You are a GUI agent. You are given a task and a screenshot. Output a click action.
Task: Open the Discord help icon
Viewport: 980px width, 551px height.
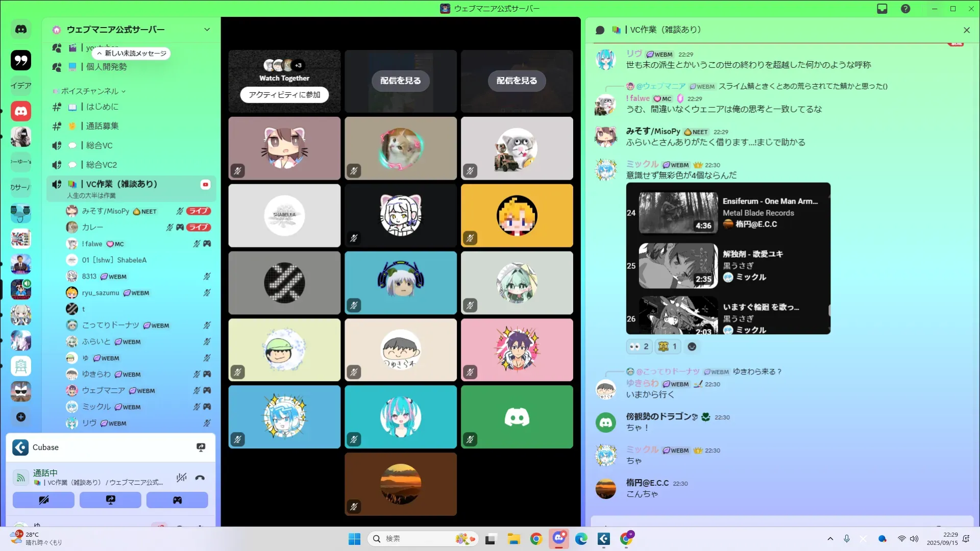[x=905, y=9]
